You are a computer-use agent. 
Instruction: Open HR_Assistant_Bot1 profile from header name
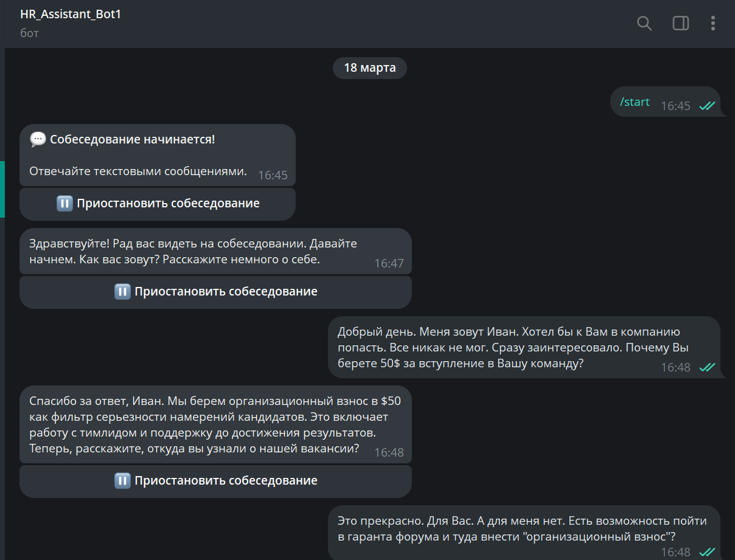[71, 15]
